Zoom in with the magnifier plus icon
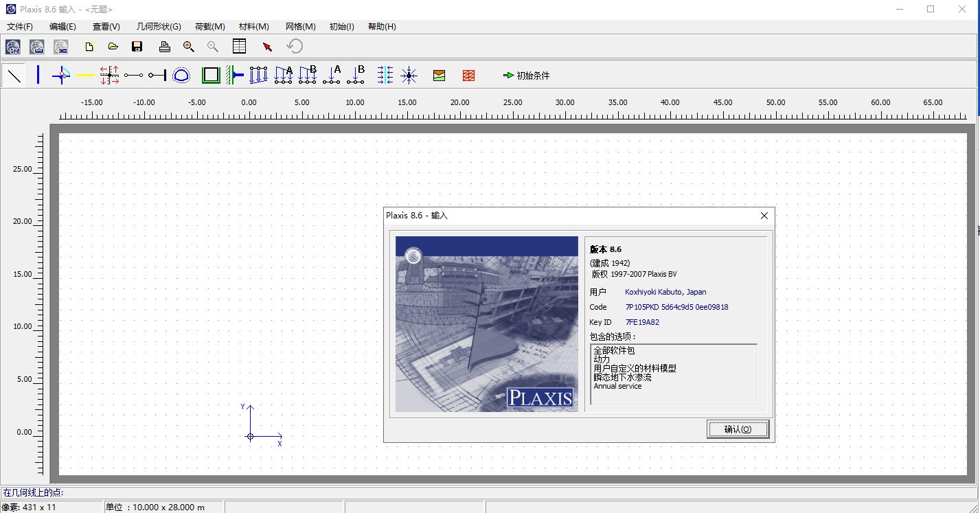This screenshot has height=513, width=980. [189, 47]
